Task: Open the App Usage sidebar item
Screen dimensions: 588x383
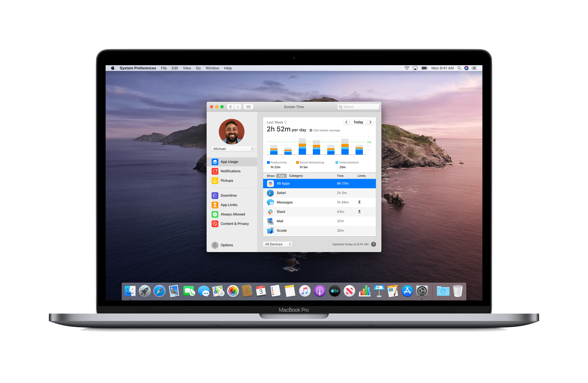Action: [232, 162]
